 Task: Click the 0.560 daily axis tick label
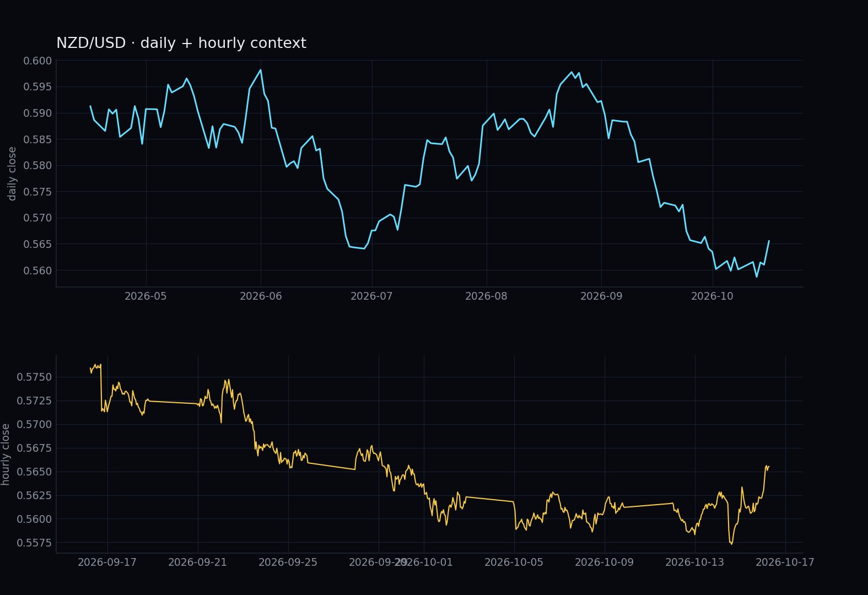37,270
